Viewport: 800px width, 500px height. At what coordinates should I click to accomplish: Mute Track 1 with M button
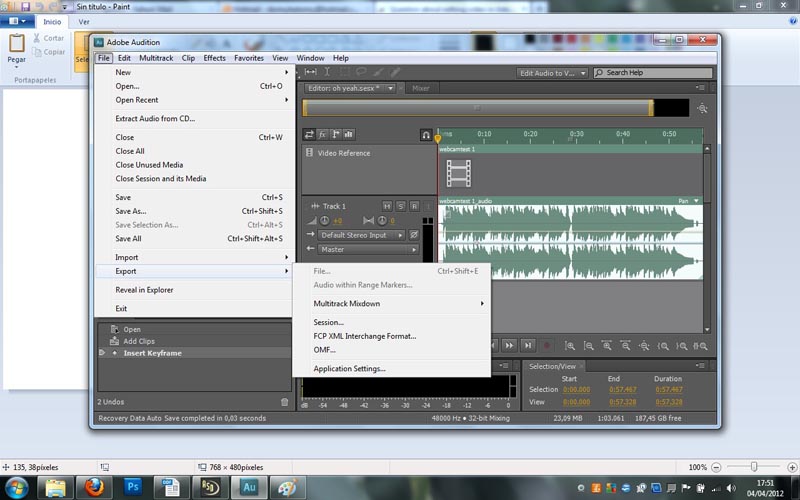pyautogui.click(x=387, y=206)
